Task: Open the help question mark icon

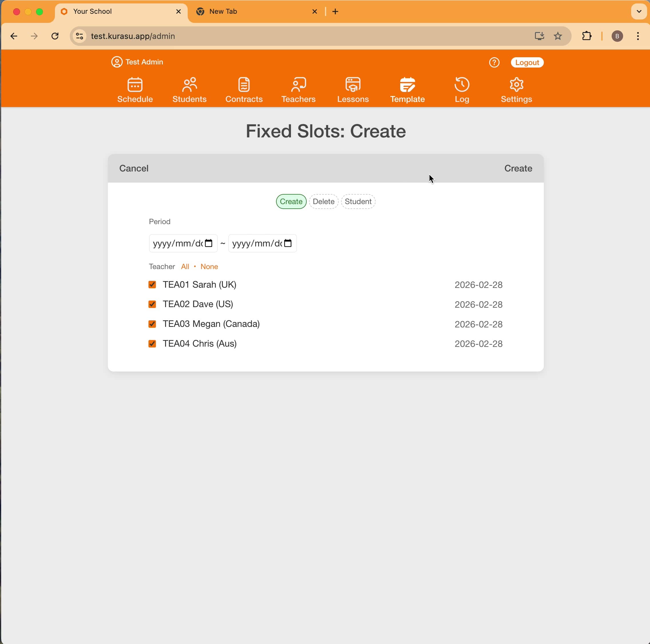Action: (x=494, y=62)
